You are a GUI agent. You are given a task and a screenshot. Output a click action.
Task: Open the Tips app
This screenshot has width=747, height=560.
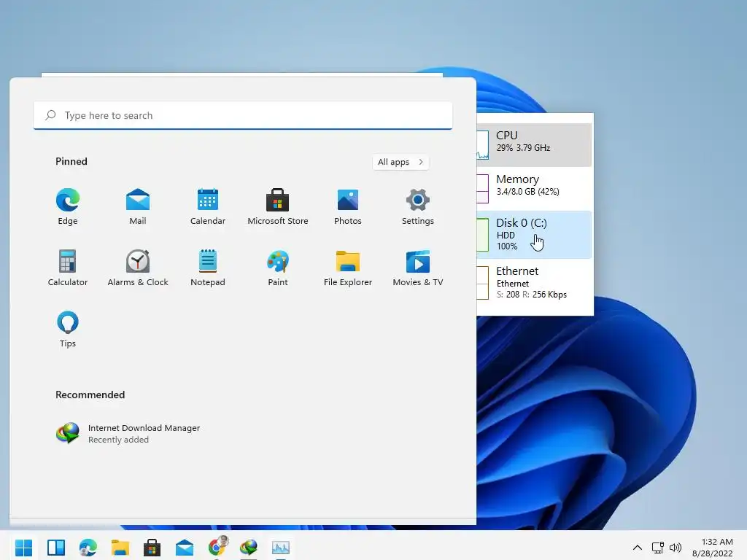click(68, 329)
